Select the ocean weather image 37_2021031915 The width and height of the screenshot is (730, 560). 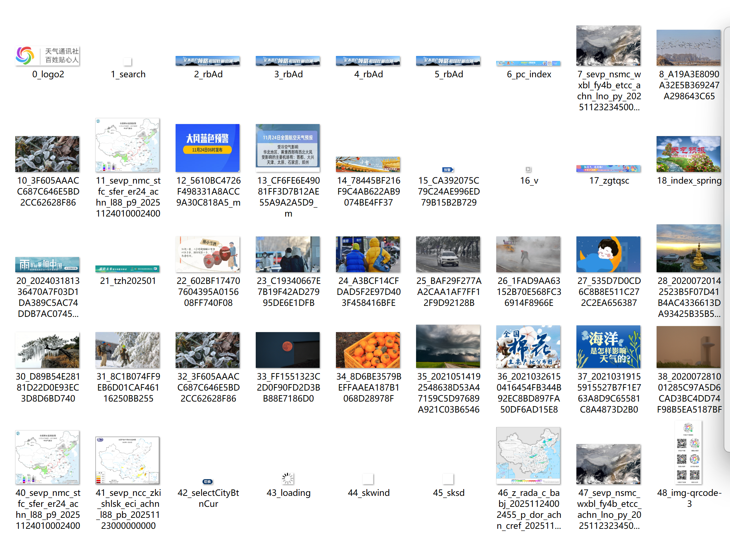(x=608, y=347)
